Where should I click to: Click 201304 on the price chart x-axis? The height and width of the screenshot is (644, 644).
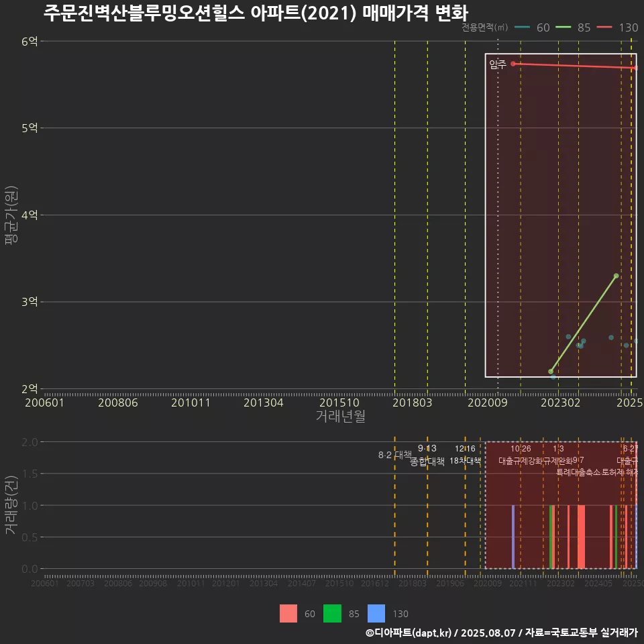[264, 402]
